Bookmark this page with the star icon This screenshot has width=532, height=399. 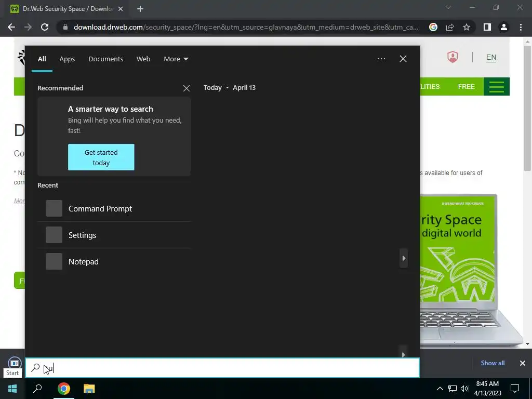[467, 27]
